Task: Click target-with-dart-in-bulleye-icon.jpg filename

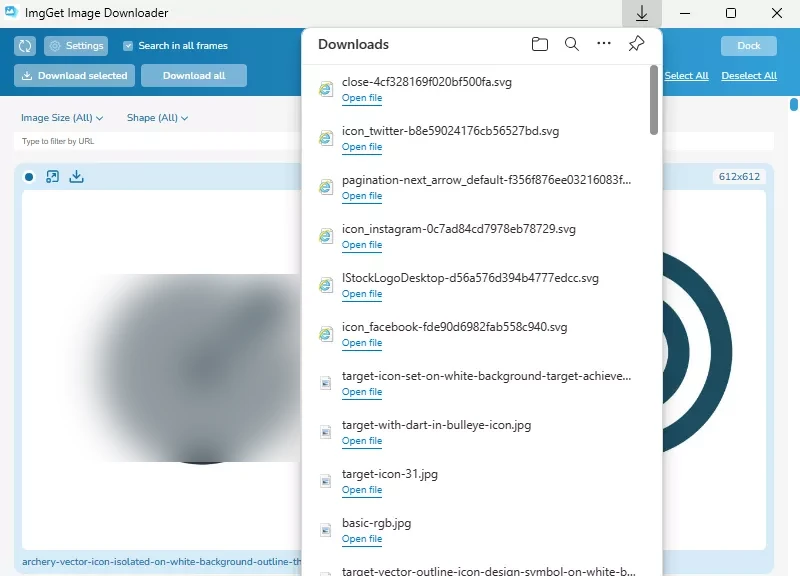Action: [436, 425]
